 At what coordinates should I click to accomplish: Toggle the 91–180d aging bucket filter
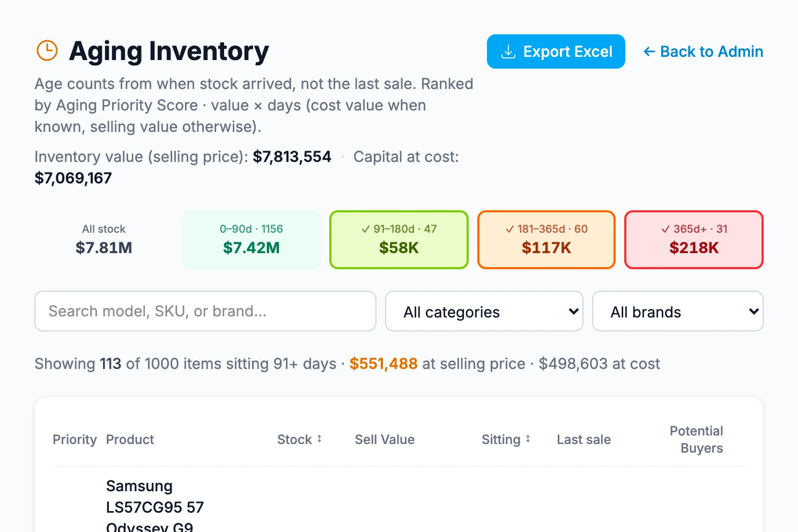coord(399,240)
